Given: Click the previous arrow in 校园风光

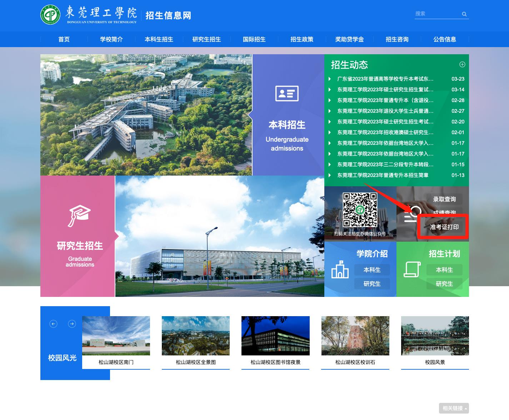Looking at the screenshot, I should coord(53,324).
